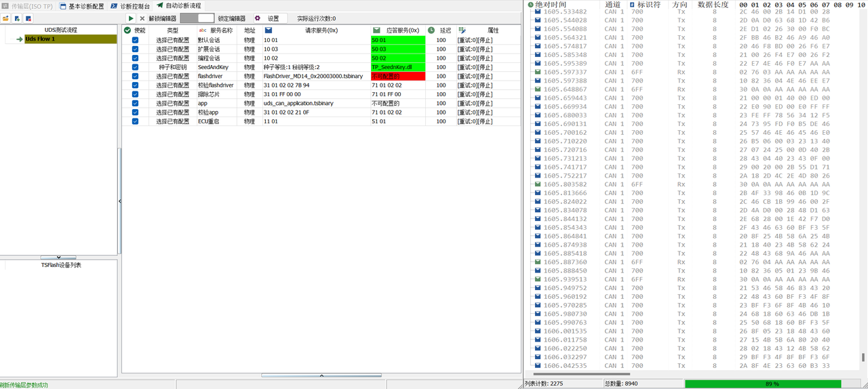The width and height of the screenshot is (868, 389).
Task: Click the icon in the 属性 column header
Action: (462, 30)
